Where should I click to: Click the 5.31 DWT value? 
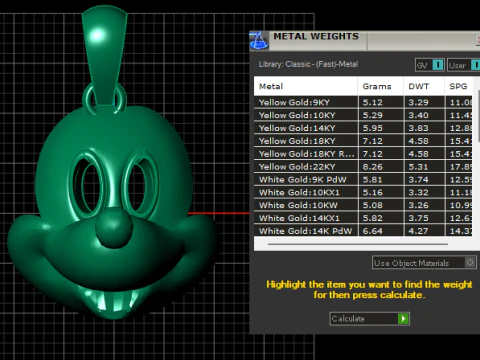(418, 167)
